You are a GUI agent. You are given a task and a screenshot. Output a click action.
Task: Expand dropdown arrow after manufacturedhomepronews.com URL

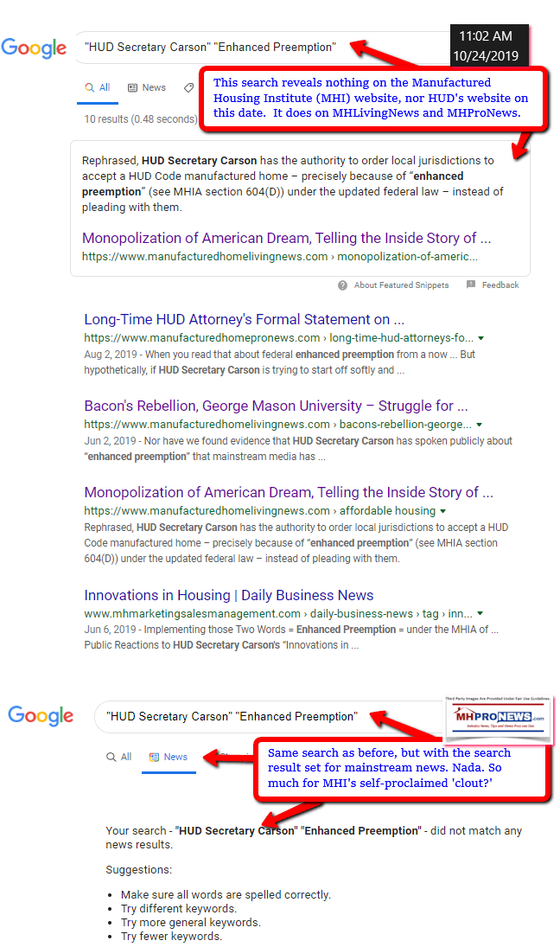481,338
